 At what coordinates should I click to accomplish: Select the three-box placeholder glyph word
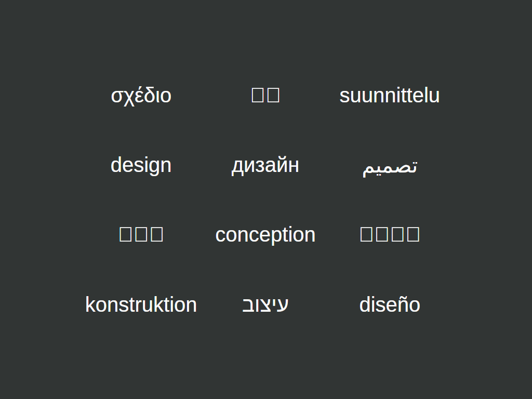[141, 234]
